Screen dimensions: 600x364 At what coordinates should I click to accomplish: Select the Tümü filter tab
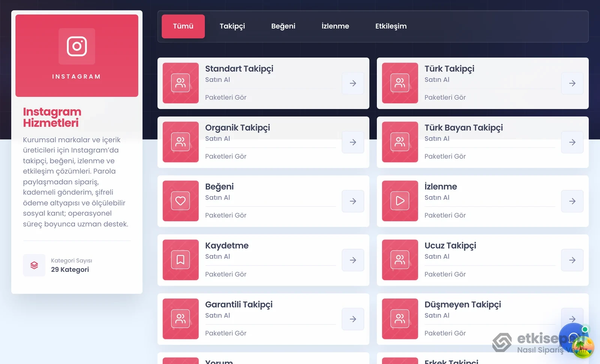(183, 26)
